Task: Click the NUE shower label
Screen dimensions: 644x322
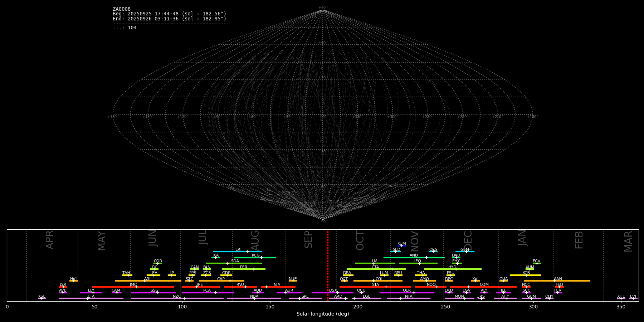Action: (293, 279)
